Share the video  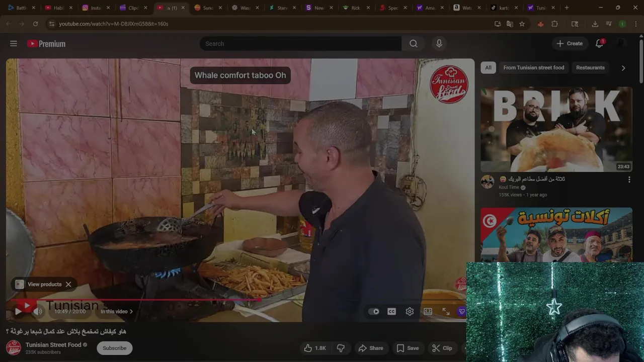click(x=371, y=348)
